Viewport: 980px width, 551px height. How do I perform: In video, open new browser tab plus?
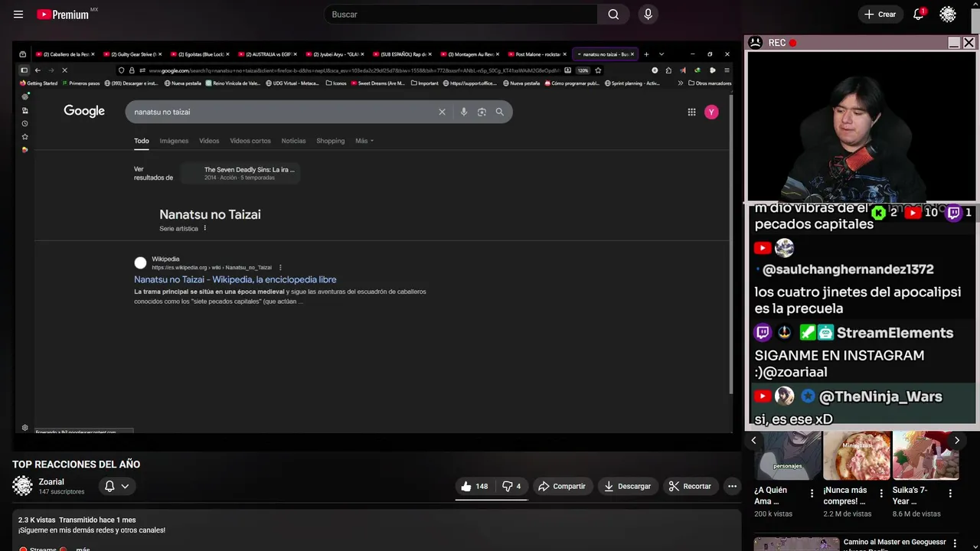coord(646,54)
